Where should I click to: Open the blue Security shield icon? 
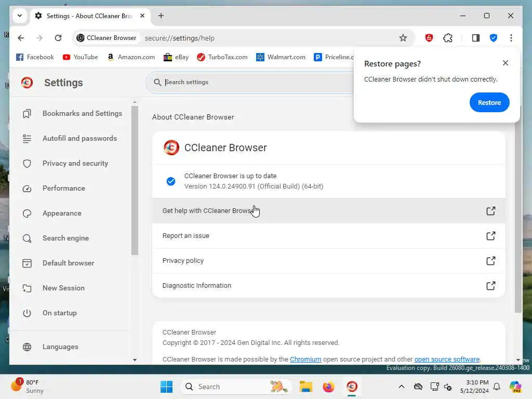pos(494,38)
